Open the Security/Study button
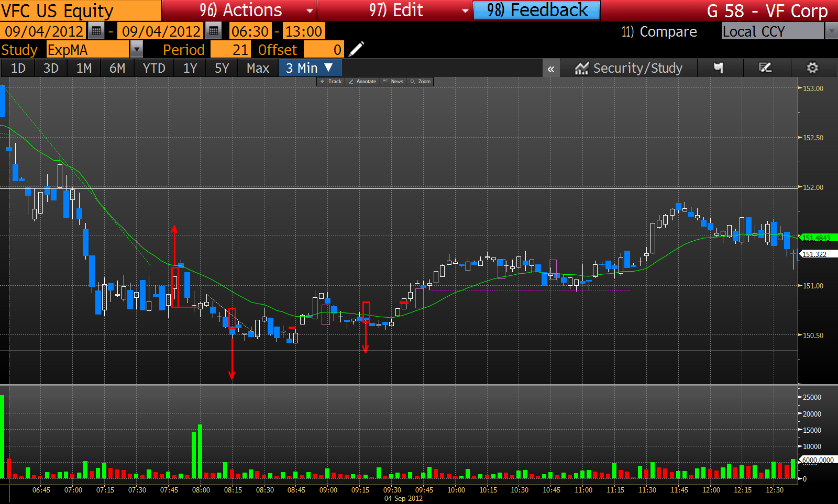Image resolution: width=838 pixels, height=504 pixels. (629, 68)
